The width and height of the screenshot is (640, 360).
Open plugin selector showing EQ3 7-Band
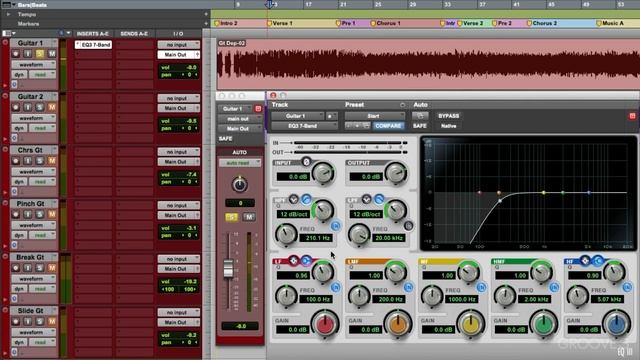coord(304,126)
